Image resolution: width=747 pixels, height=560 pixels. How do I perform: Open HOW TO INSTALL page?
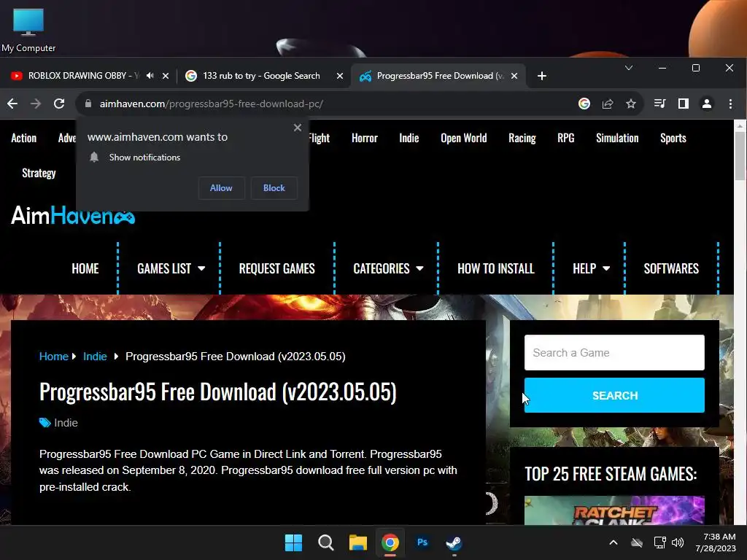[x=496, y=268]
